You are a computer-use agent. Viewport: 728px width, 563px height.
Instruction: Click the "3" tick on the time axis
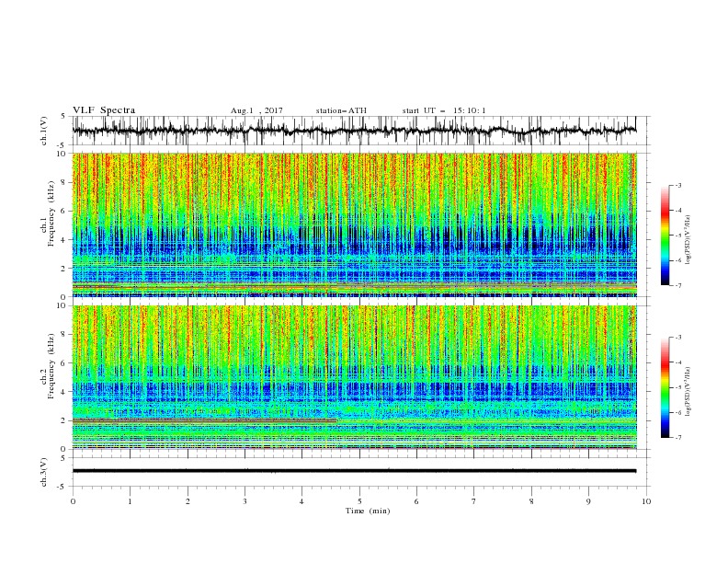pyautogui.click(x=245, y=501)
